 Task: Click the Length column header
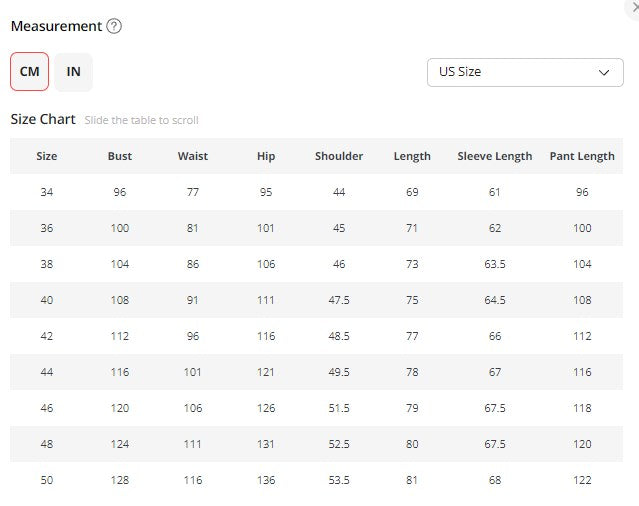412,156
